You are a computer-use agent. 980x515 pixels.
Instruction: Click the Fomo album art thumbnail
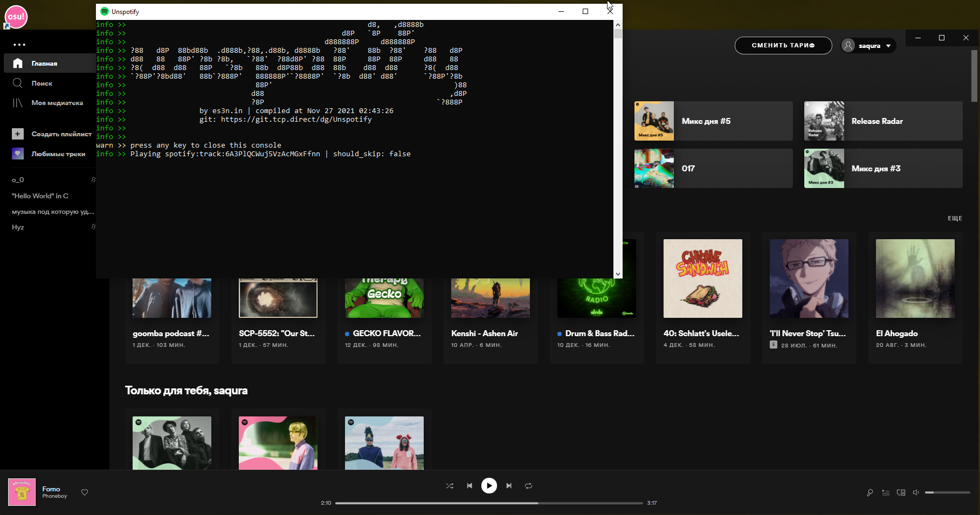tap(22, 492)
